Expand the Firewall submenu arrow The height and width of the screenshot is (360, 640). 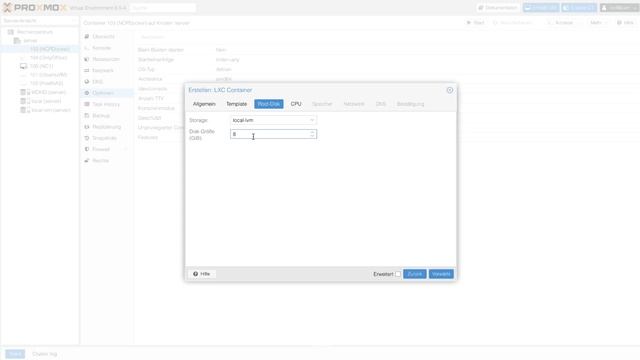tap(126, 149)
